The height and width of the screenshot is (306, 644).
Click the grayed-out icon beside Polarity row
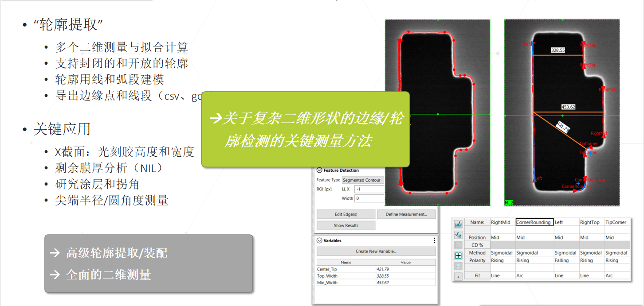458,266
